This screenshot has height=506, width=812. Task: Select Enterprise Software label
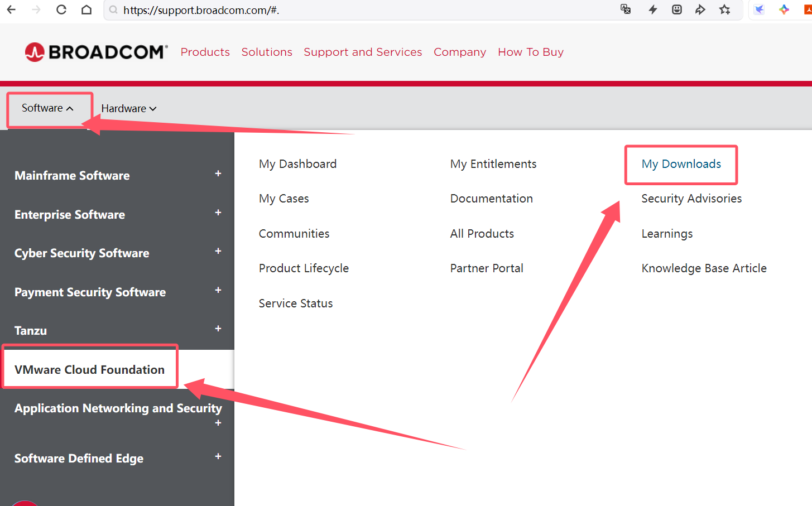pos(70,215)
